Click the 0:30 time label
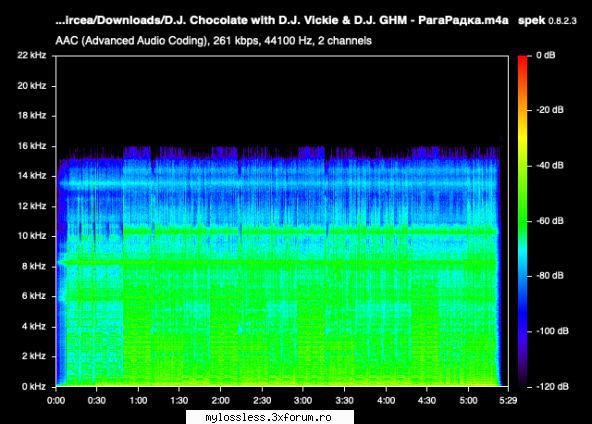592x424 pixels. [x=97, y=401]
